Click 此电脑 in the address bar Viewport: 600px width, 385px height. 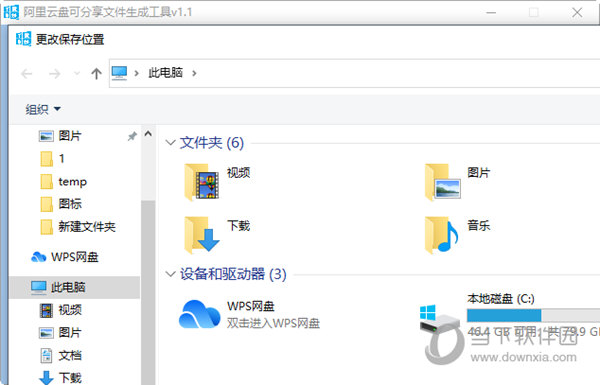[165, 73]
